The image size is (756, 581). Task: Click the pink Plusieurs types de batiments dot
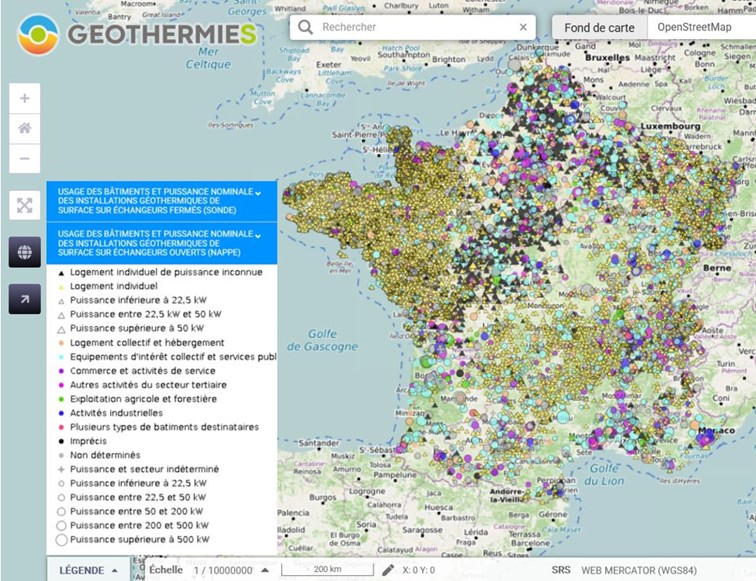click(x=61, y=427)
